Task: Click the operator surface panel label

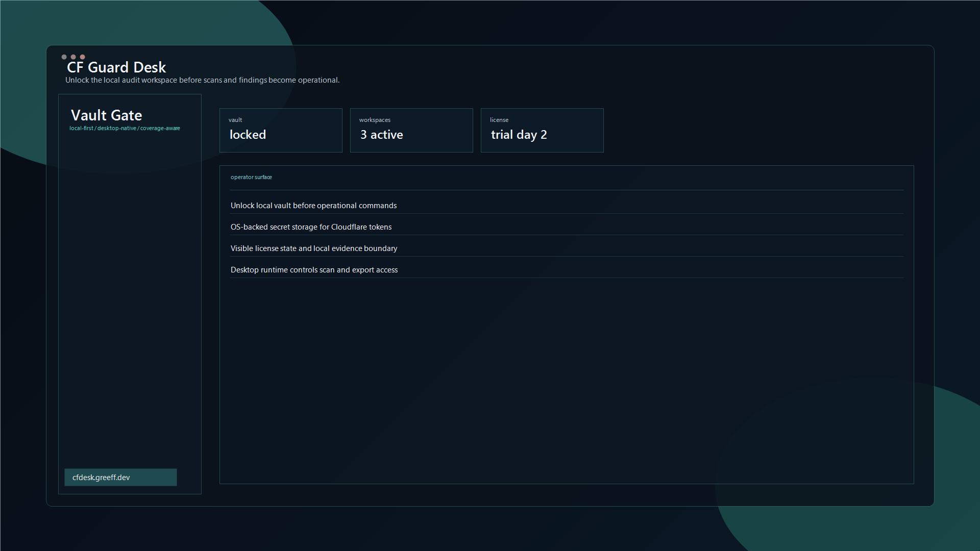Action: click(x=251, y=177)
